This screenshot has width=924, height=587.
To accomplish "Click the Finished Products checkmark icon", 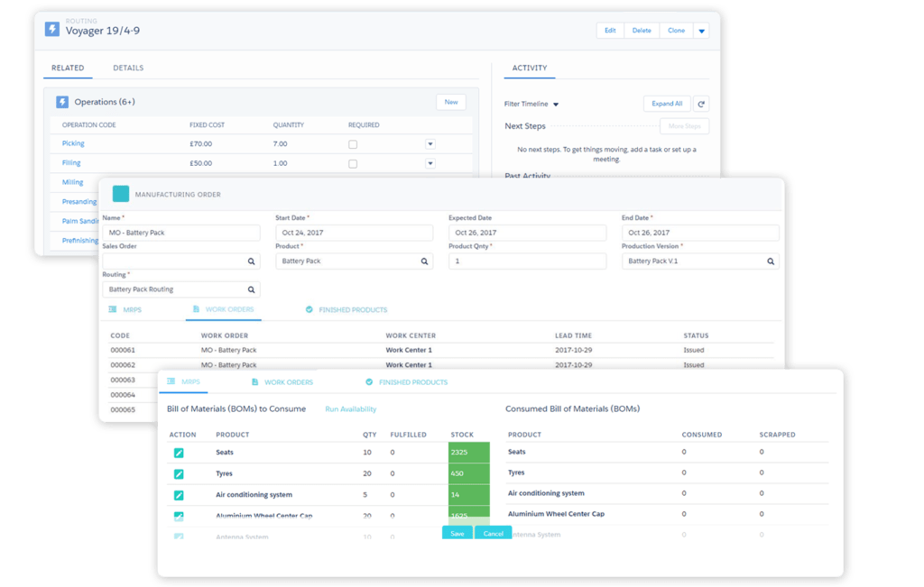I will point(368,381).
